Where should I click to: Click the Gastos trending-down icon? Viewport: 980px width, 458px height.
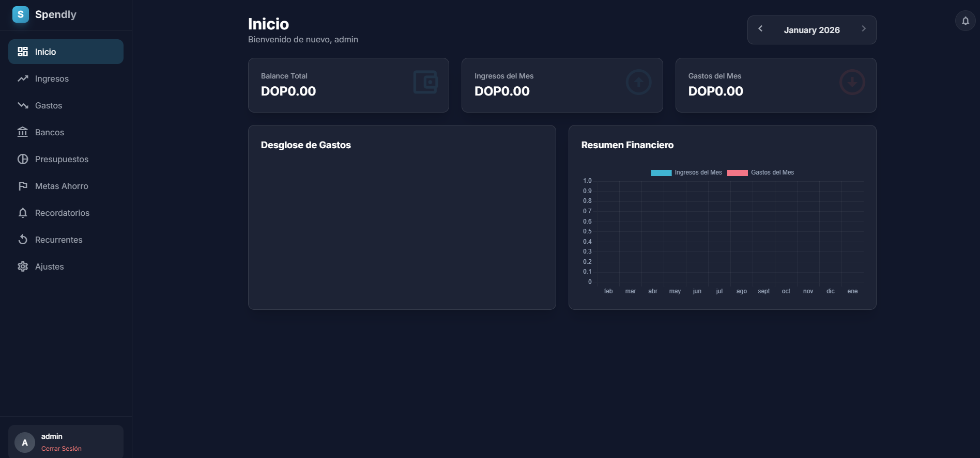pos(23,105)
